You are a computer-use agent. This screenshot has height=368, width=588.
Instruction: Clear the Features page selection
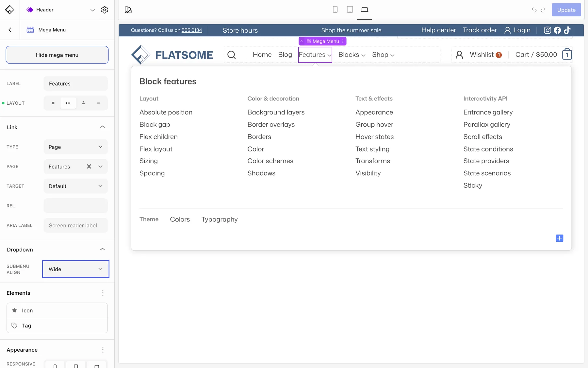pos(89,166)
